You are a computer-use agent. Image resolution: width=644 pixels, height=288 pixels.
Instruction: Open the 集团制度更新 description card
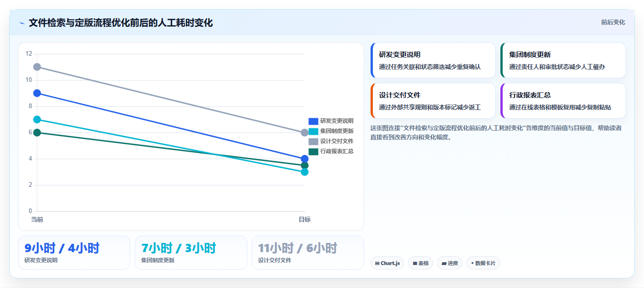[563, 60]
